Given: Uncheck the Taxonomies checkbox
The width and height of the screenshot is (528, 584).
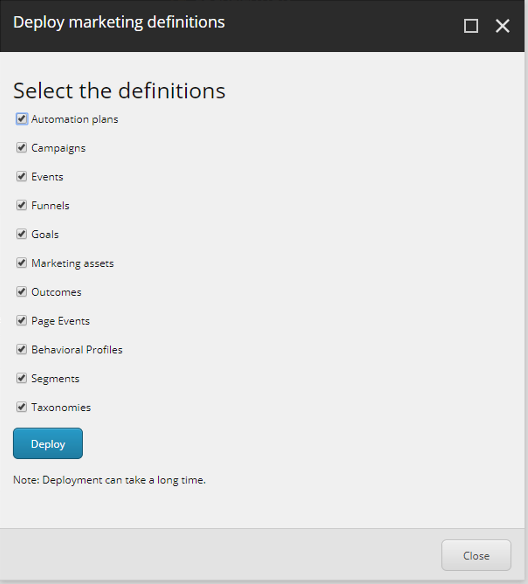Looking at the screenshot, I should (x=22, y=407).
